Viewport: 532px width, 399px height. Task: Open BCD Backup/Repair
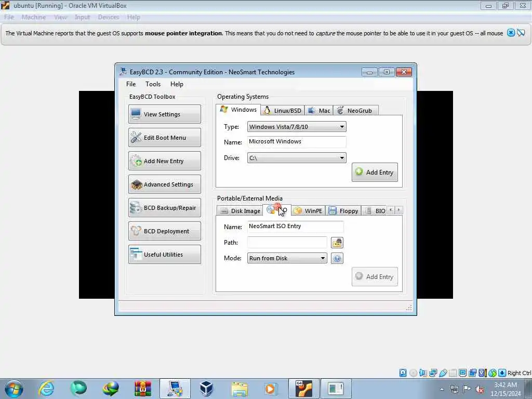[165, 208]
